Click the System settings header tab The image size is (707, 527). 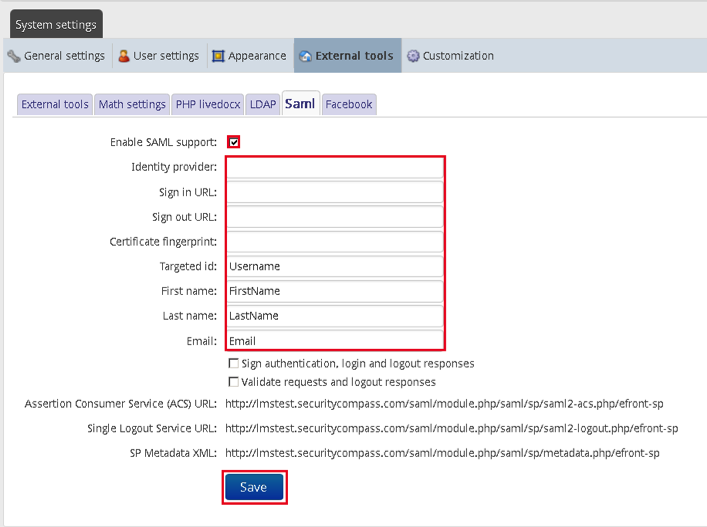(x=56, y=24)
